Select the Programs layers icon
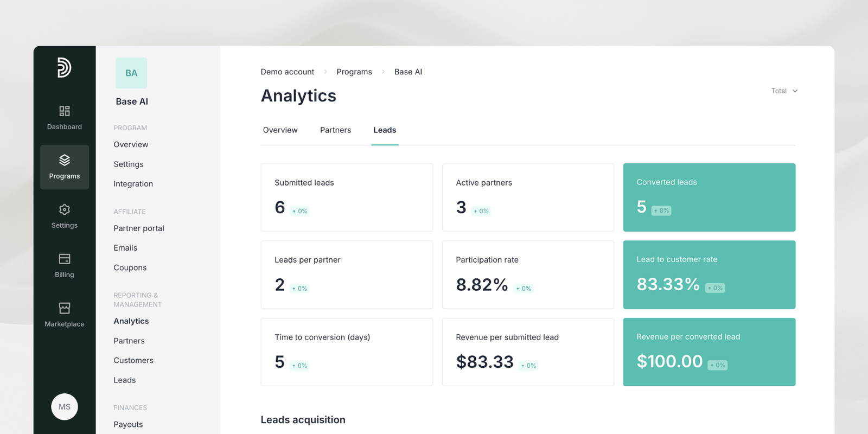The height and width of the screenshot is (434, 868). coord(65,160)
